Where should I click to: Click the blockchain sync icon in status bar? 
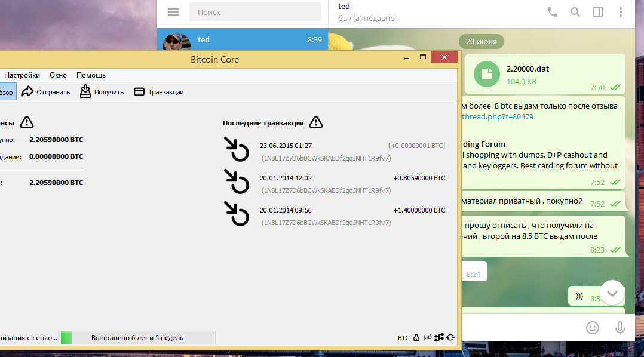click(x=450, y=338)
